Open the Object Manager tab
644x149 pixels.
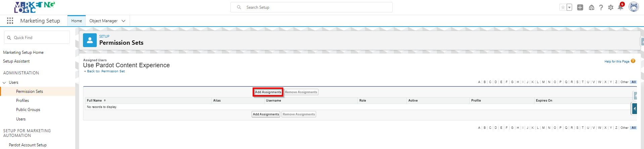click(x=103, y=21)
